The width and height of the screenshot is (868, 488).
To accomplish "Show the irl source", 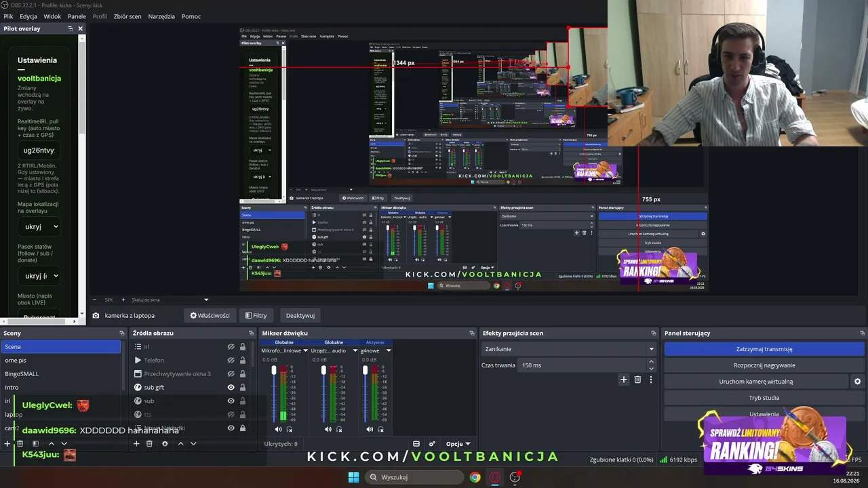I will pos(231,346).
